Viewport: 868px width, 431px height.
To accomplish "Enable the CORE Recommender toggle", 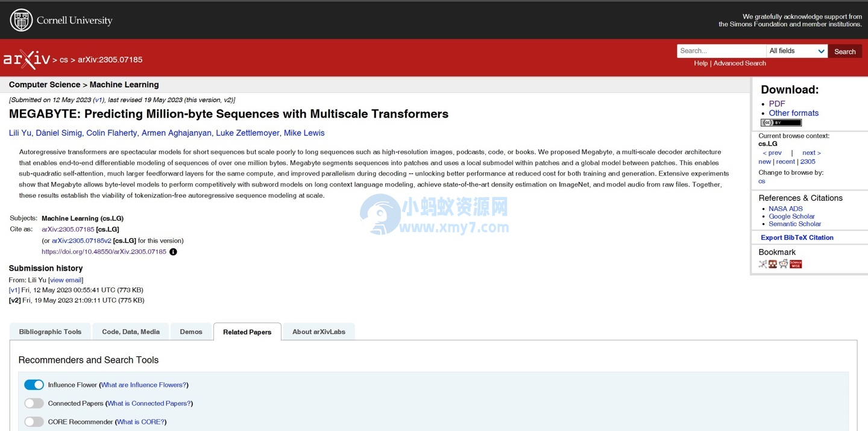I will (x=34, y=422).
